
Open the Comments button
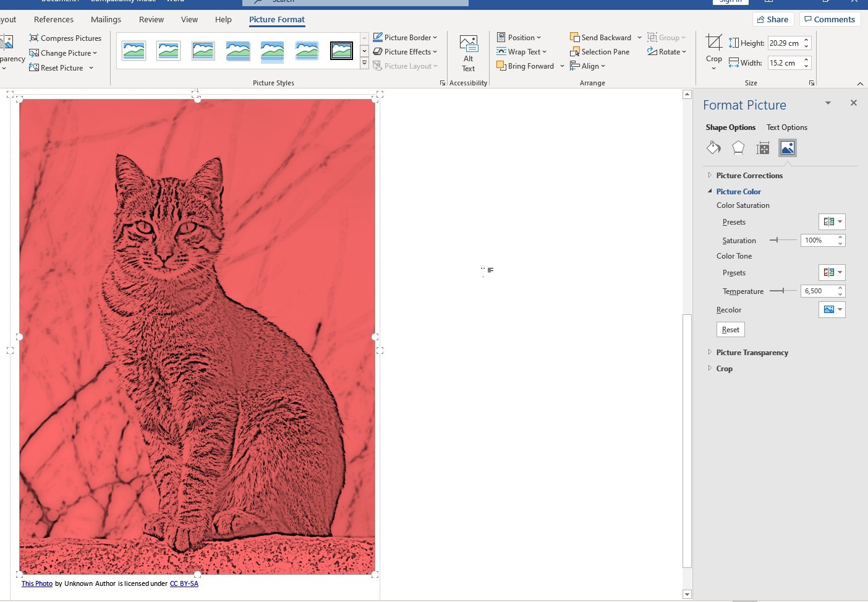pyautogui.click(x=830, y=19)
